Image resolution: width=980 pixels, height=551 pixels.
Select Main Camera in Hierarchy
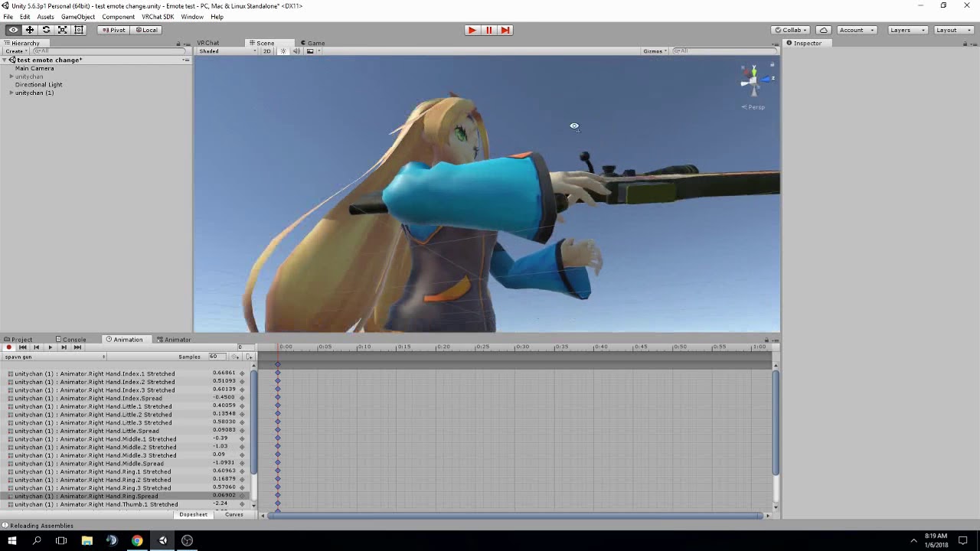[x=34, y=68]
